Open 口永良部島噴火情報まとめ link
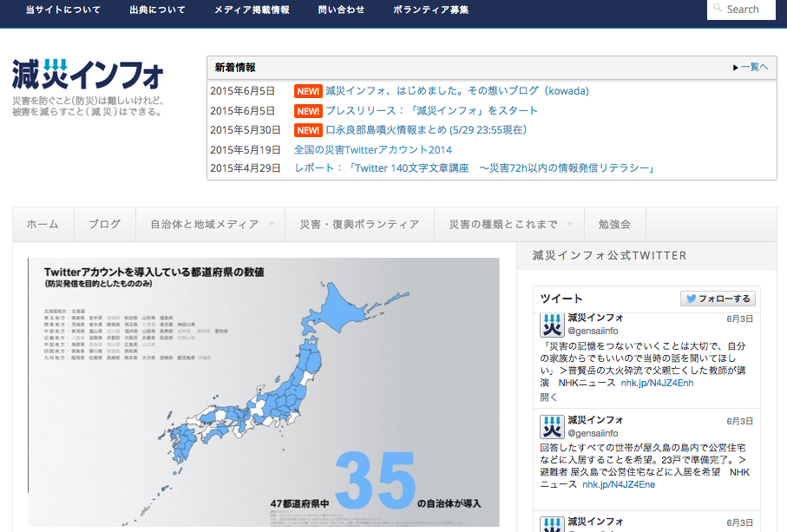Image resolution: width=787 pixels, height=532 pixels. (x=426, y=130)
